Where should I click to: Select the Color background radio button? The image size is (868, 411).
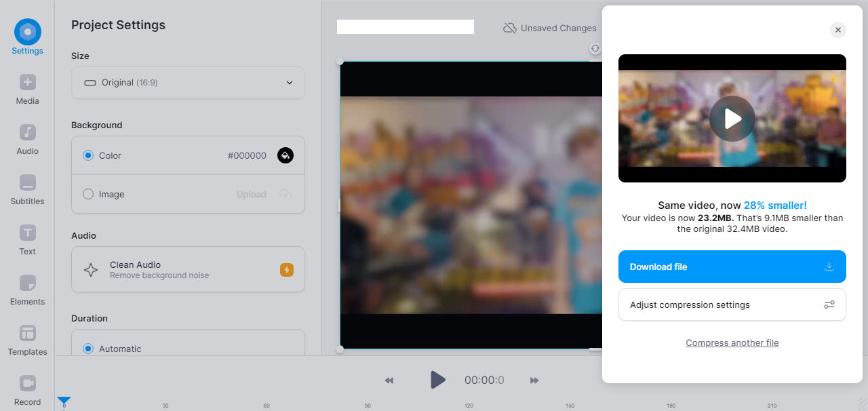(88, 155)
